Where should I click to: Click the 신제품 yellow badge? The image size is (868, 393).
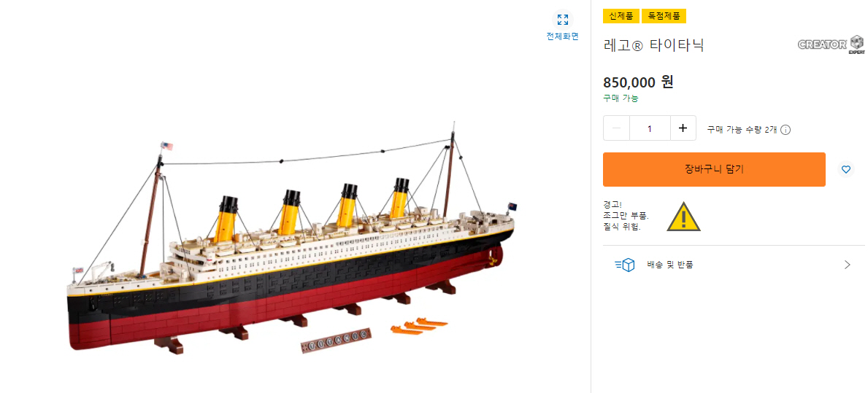tap(621, 16)
